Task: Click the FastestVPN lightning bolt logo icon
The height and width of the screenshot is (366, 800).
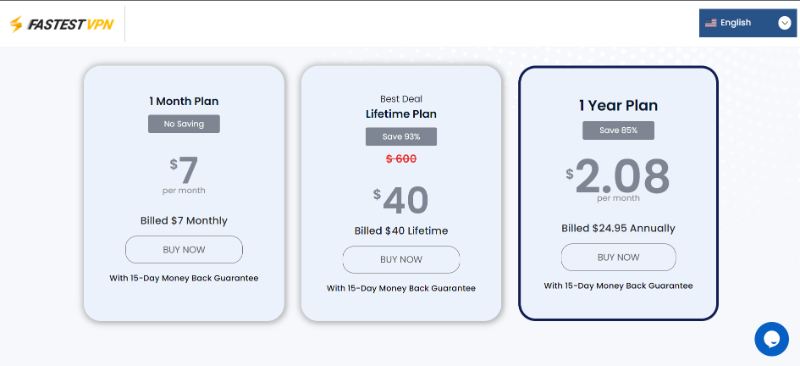Action: click(x=16, y=23)
